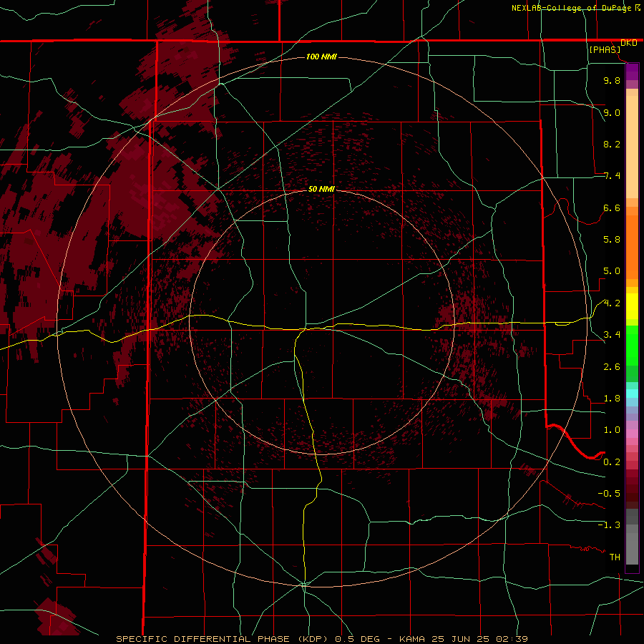Click the 100 NMI range ring label
644x644 pixels.
tap(321, 57)
